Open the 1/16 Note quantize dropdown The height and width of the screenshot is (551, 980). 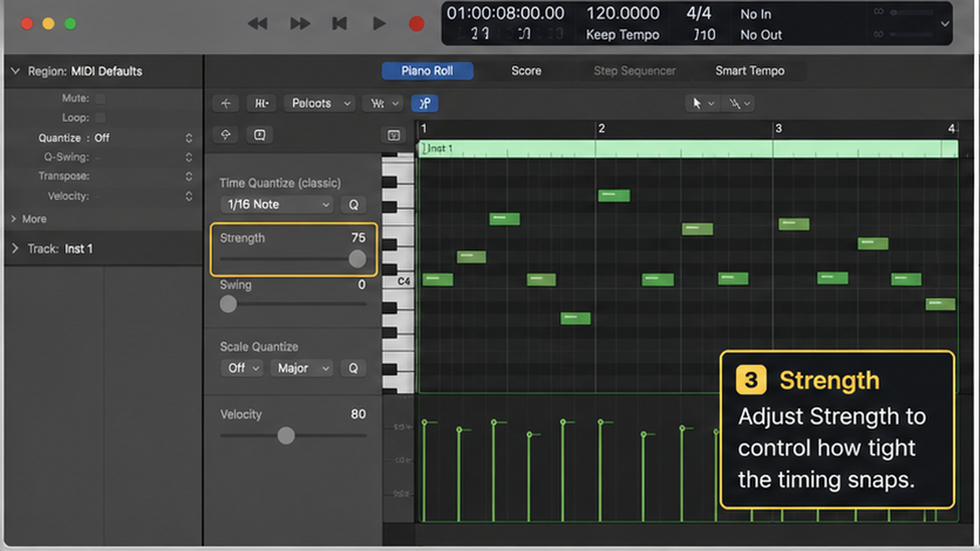(x=276, y=204)
